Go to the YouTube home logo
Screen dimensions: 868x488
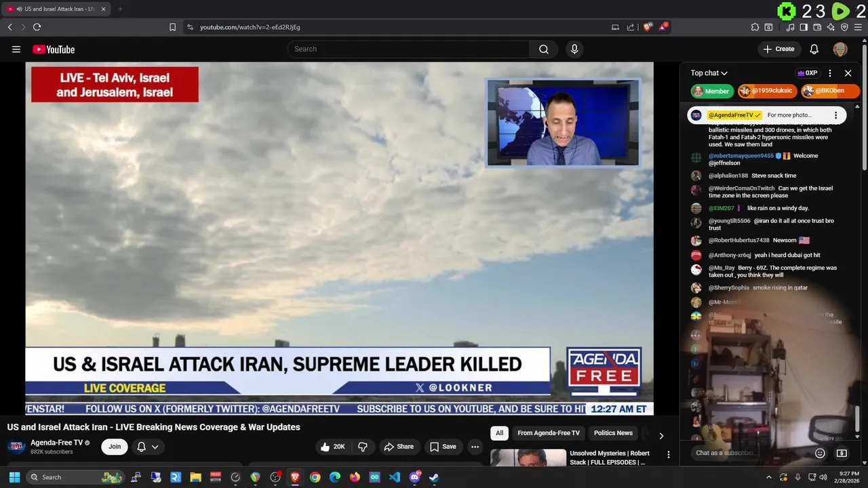(x=54, y=49)
